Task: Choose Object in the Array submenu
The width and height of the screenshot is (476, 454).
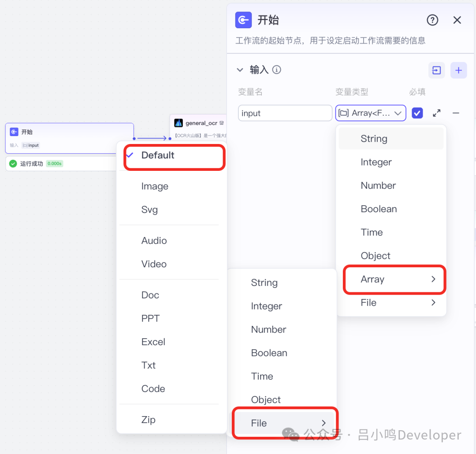Action: point(282,399)
